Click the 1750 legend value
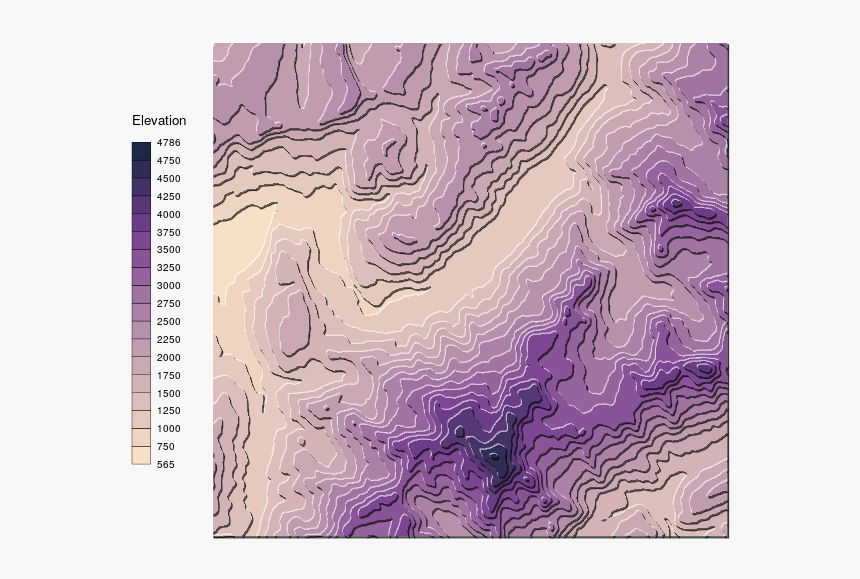This screenshot has width=860, height=579. (168, 376)
